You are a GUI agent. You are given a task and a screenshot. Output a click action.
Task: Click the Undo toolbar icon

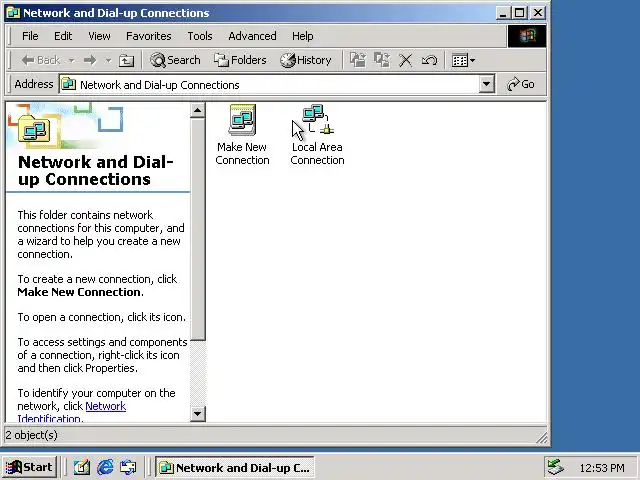point(429,60)
